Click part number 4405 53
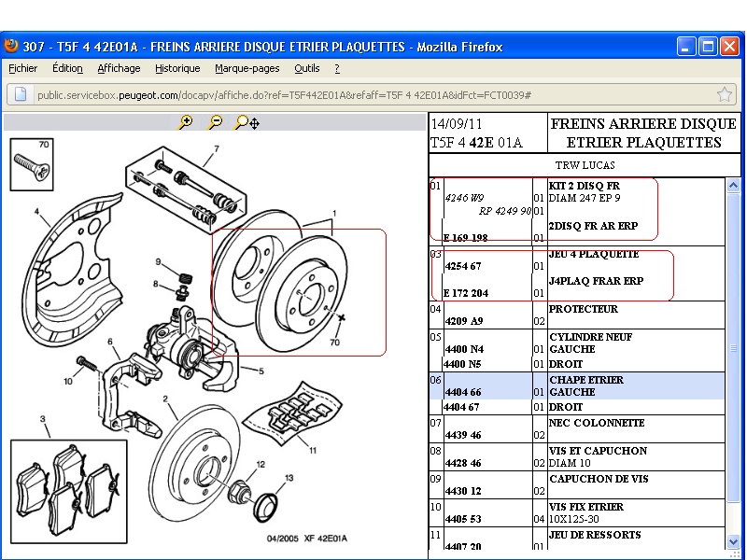 462,519
